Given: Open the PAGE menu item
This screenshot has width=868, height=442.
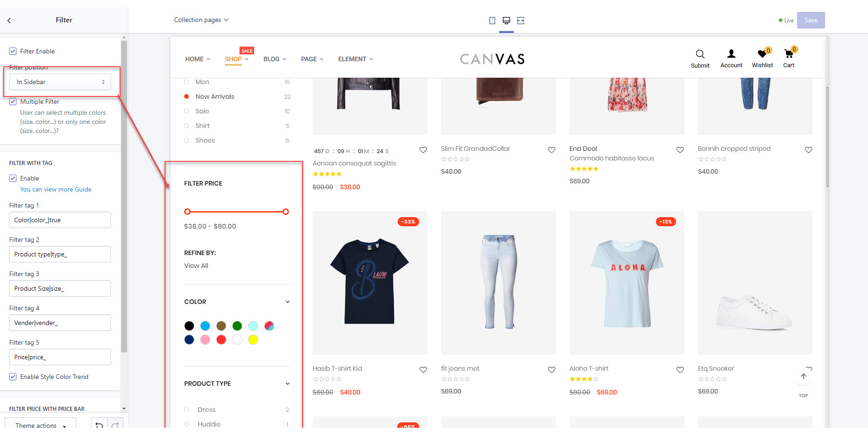Looking at the screenshot, I should [x=312, y=59].
